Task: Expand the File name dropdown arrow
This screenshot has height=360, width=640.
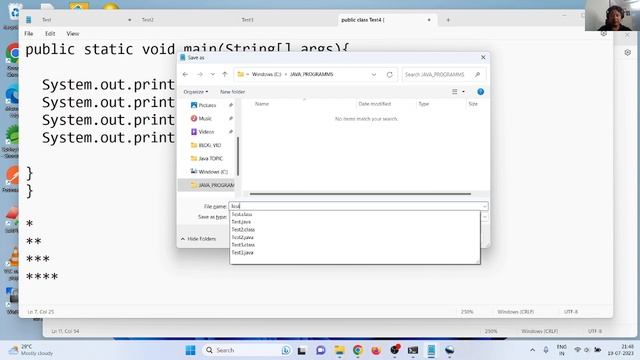Action: [484, 206]
